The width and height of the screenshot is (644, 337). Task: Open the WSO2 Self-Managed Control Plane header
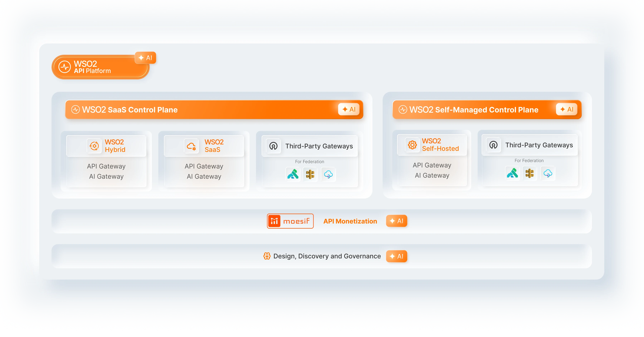pyautogui.click(x=487, y=109)
